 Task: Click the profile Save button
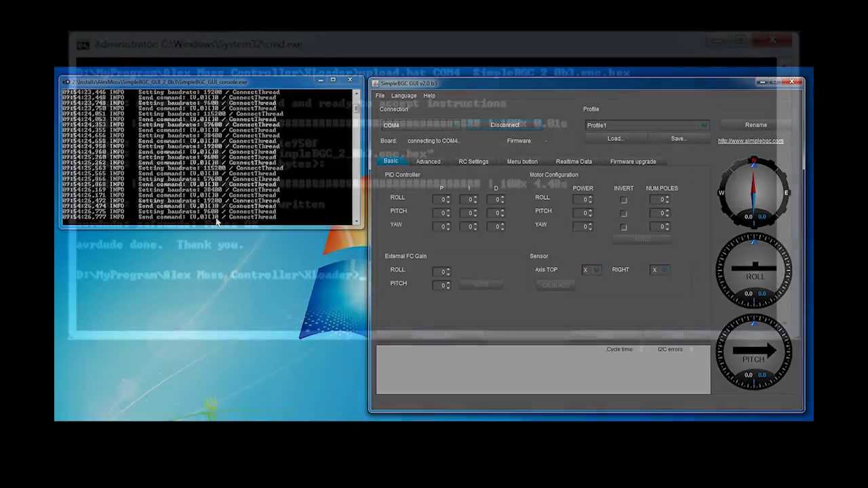[677, 139]
